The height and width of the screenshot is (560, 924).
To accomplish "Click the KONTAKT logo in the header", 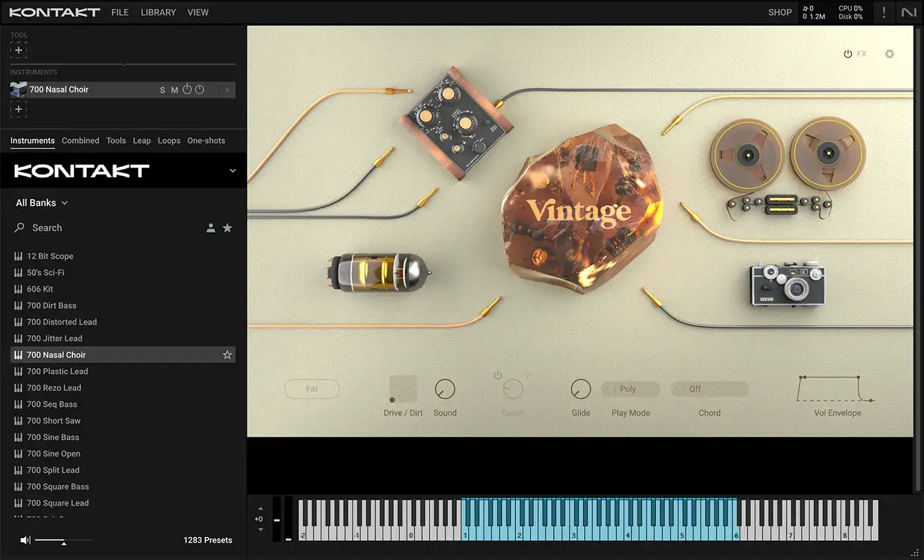I will tap(55, 12).
